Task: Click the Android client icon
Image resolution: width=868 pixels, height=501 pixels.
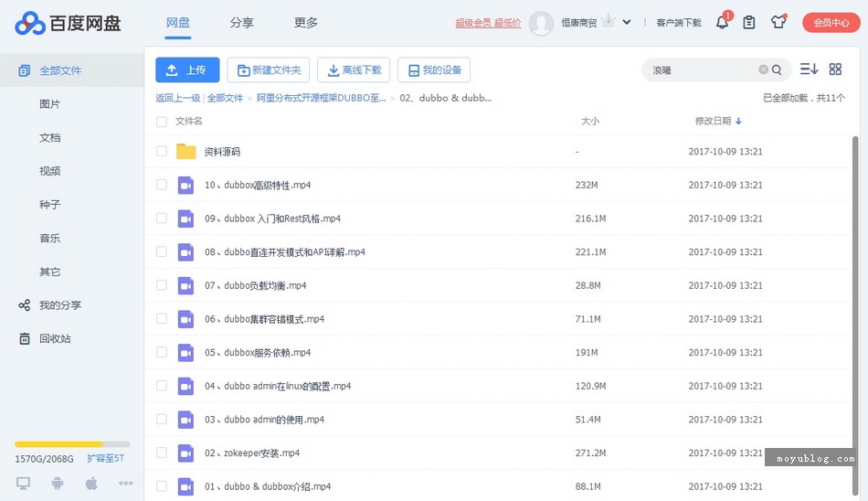Action: click(x=57, y=484)
